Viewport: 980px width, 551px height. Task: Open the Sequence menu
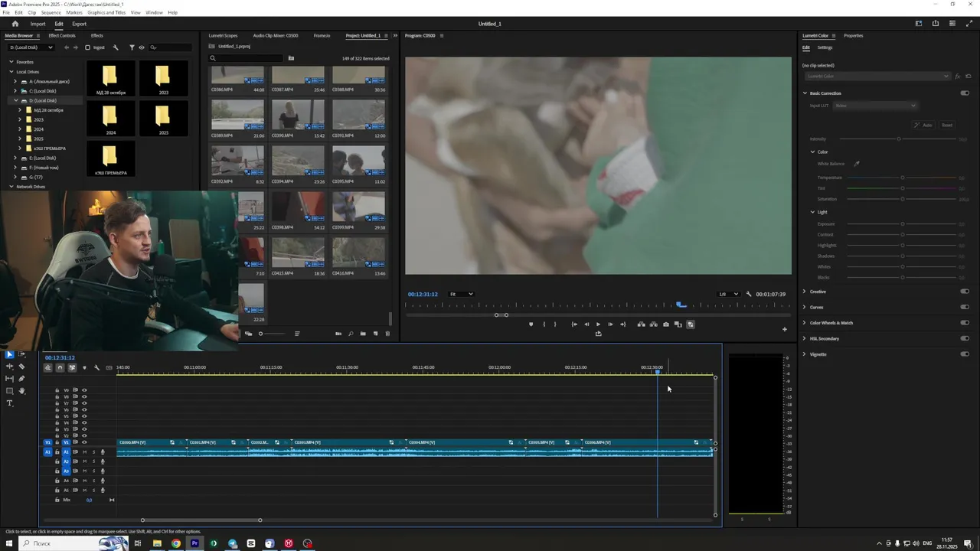click(51, 12)
